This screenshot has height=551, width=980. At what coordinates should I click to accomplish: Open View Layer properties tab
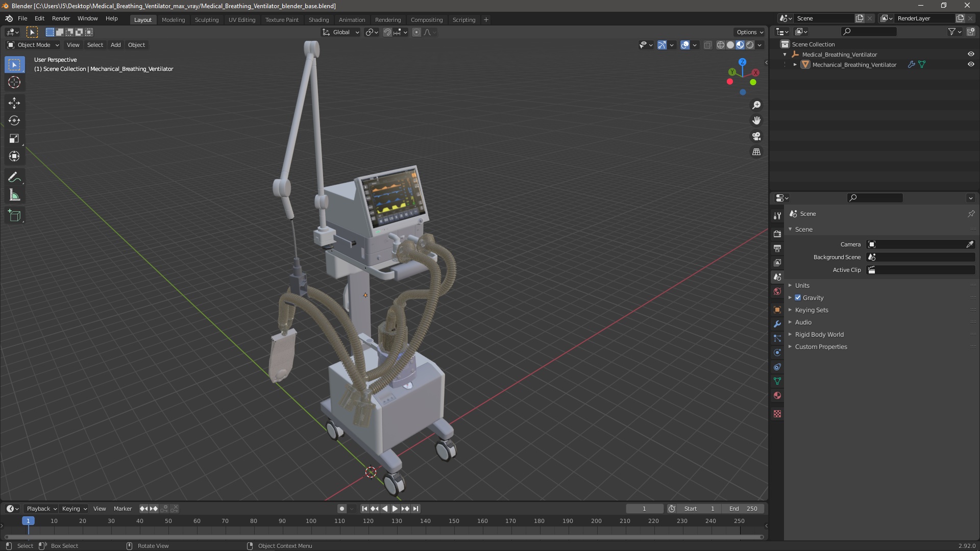click(x=777, y=262)
